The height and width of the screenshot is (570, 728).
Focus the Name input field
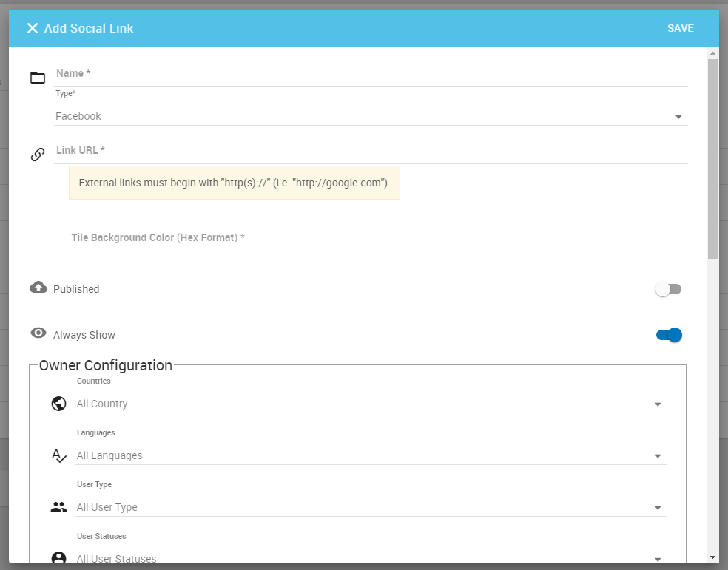pyautogui.click(x=370, y=74)
